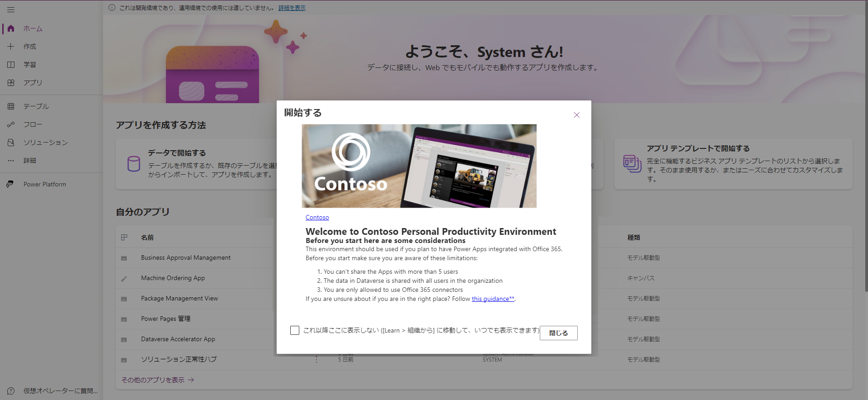Click the Power Platform icon
868x400 pixels.
(x=10, y=184)
